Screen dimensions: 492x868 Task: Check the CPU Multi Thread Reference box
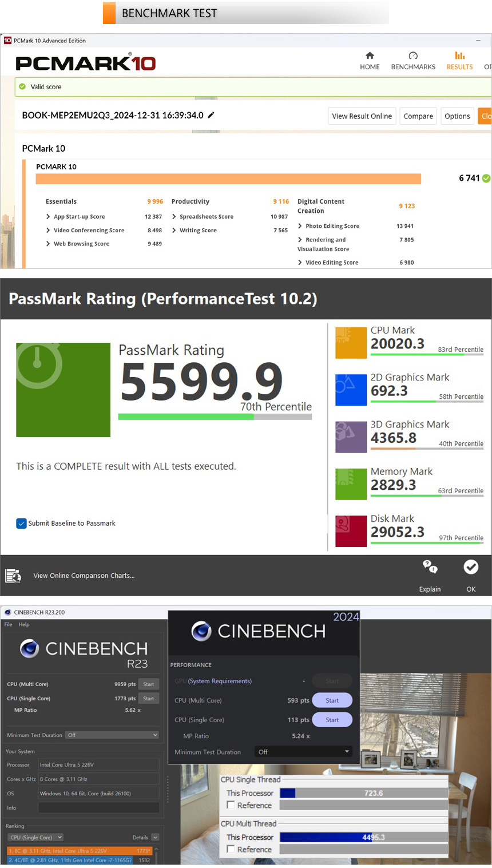pos(231,849)
